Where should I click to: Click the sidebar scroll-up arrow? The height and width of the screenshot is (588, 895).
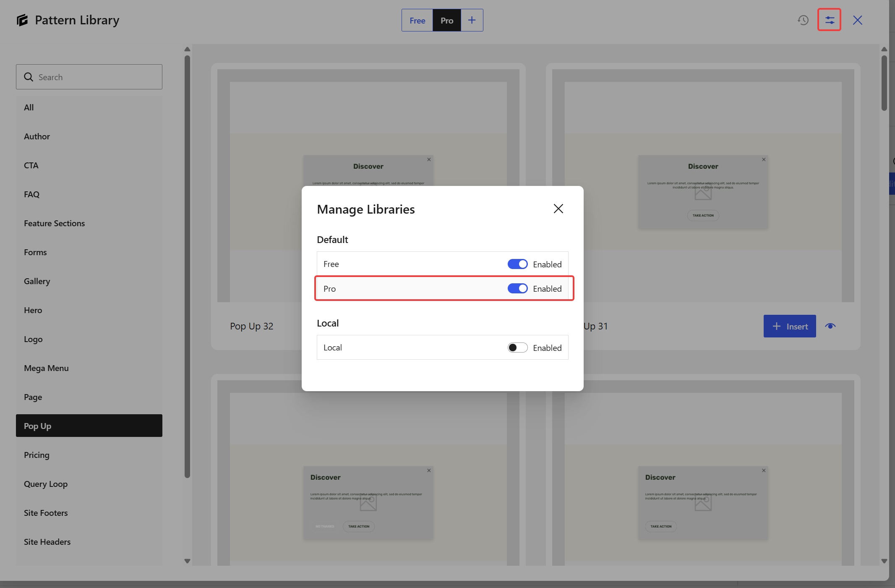point(187,49)
